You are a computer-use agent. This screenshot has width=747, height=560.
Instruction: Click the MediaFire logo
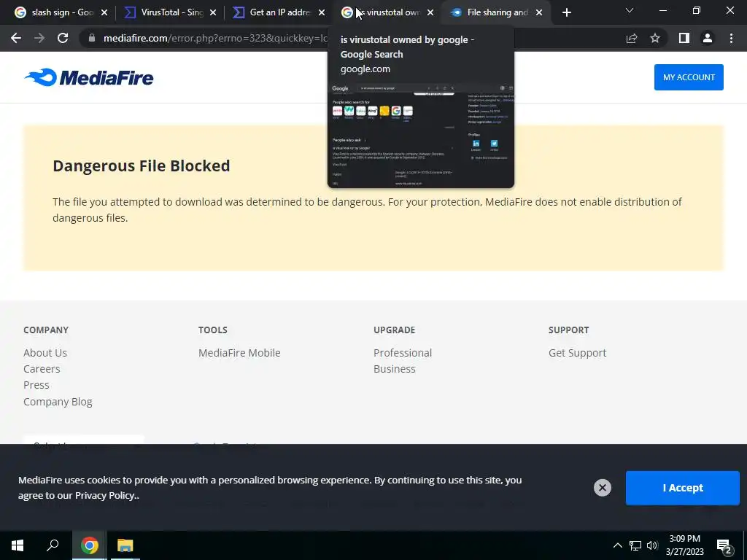point(88,77)
